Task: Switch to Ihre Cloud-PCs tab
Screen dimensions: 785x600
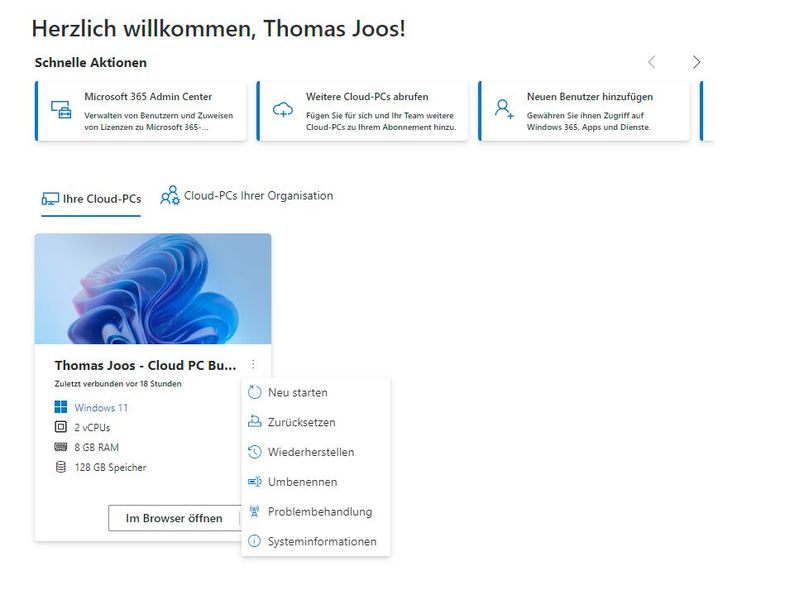Action: (91, 200)
